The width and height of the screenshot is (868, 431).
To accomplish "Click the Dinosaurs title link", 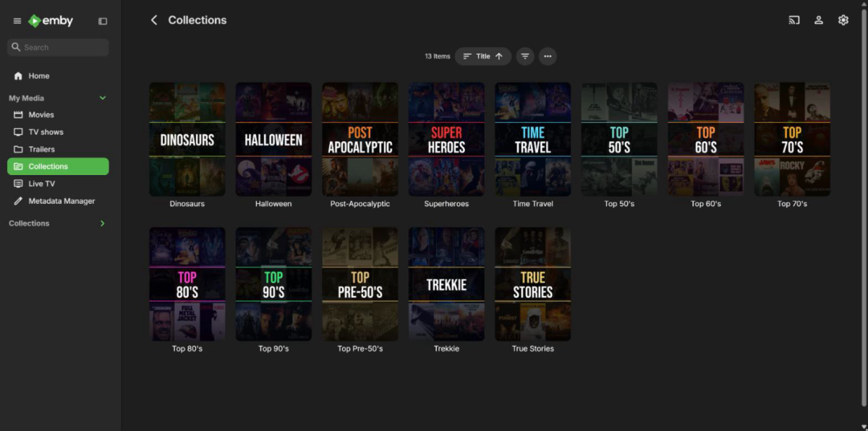I will [187, 204].
